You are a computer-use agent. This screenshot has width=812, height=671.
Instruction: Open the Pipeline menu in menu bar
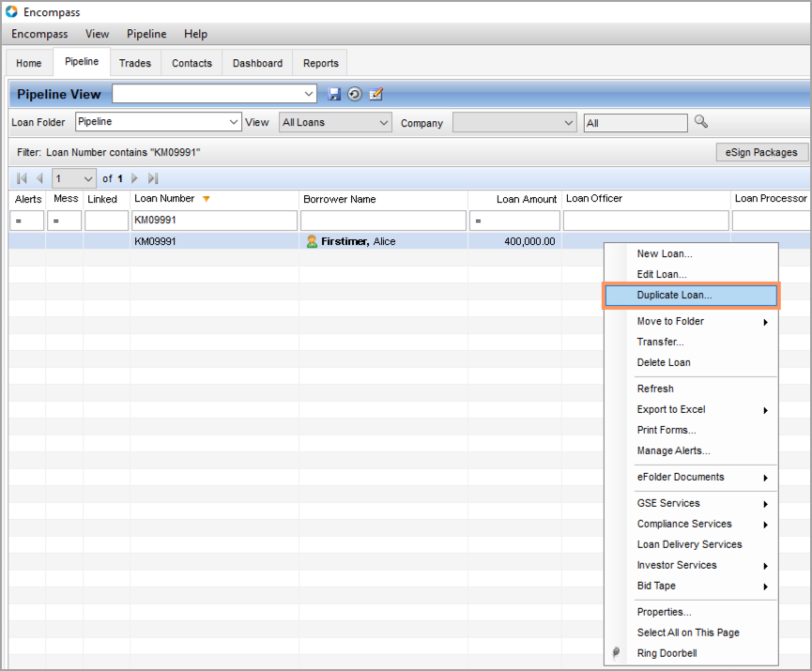(146, 34)
